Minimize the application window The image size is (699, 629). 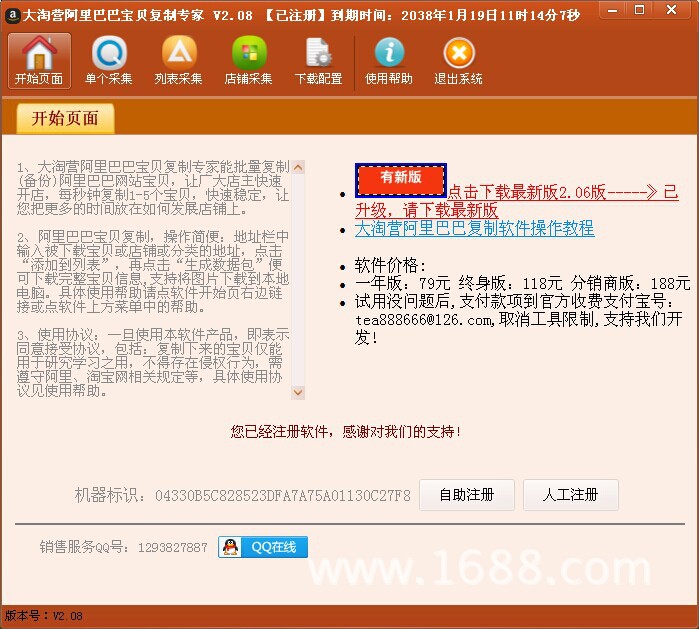(x=613, y=10)
